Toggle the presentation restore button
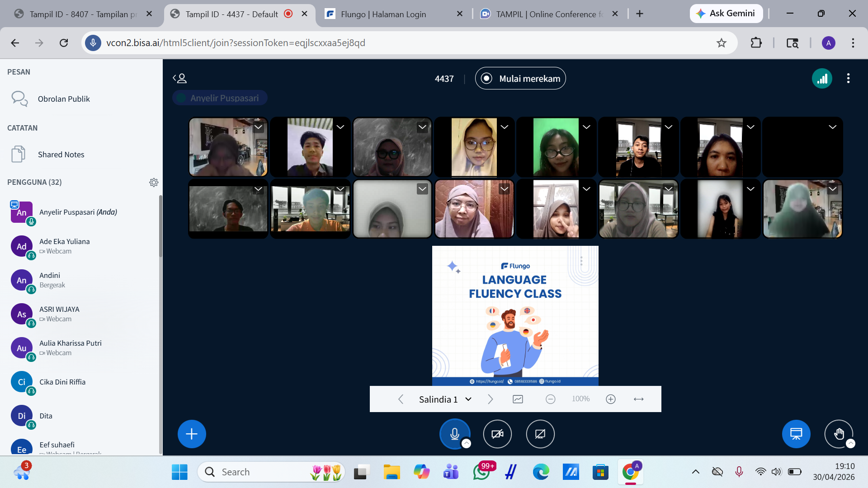868x488 pixels. coord(796,434)
